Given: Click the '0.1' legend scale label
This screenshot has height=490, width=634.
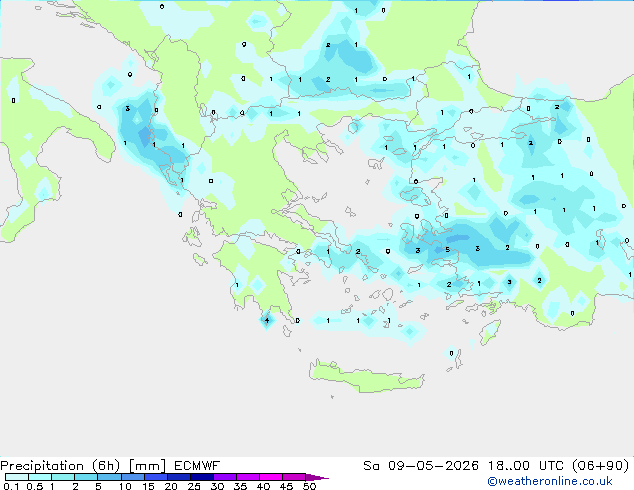Looking at the screenshot, I should (11, 486).
